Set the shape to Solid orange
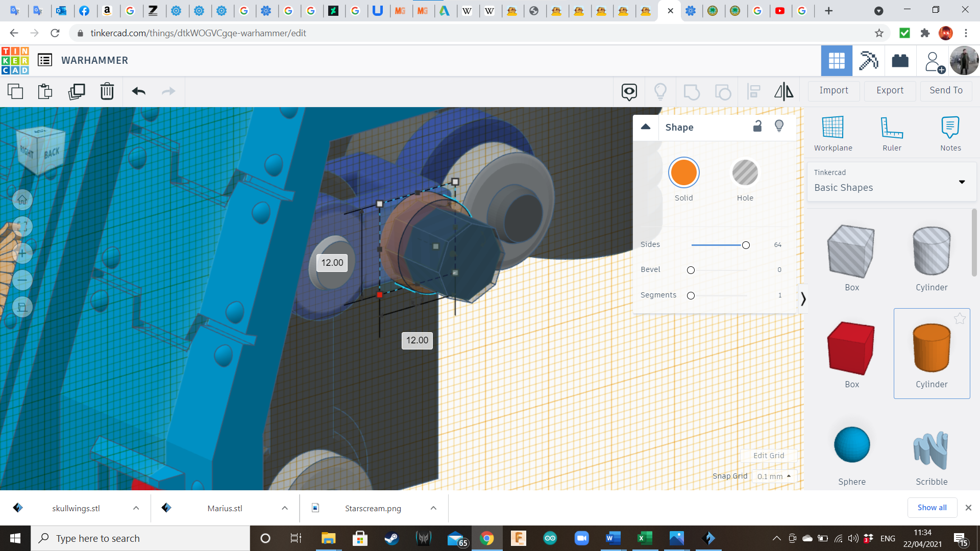 (683, 173)
